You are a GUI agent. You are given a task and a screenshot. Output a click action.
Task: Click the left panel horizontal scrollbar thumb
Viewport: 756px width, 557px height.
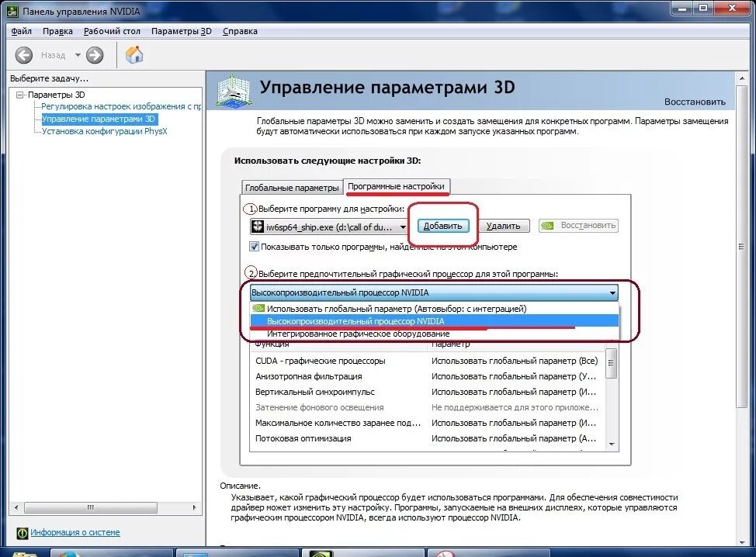click(x=91, y=507)
